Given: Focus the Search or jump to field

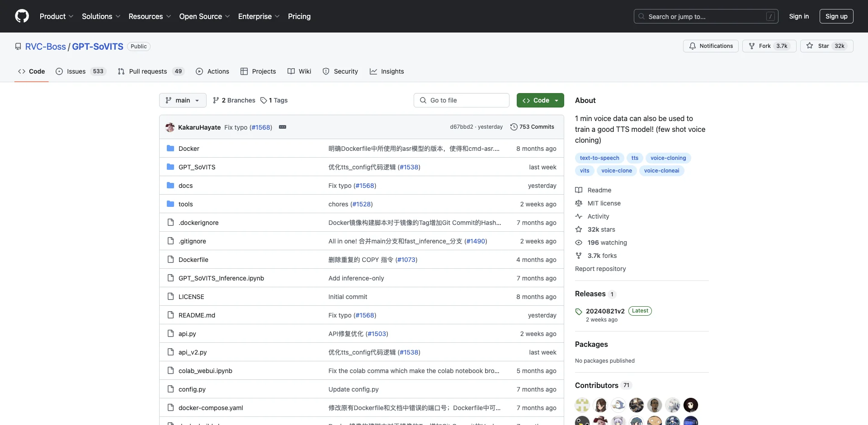Looking at the screenshot, I should [706, 16].
